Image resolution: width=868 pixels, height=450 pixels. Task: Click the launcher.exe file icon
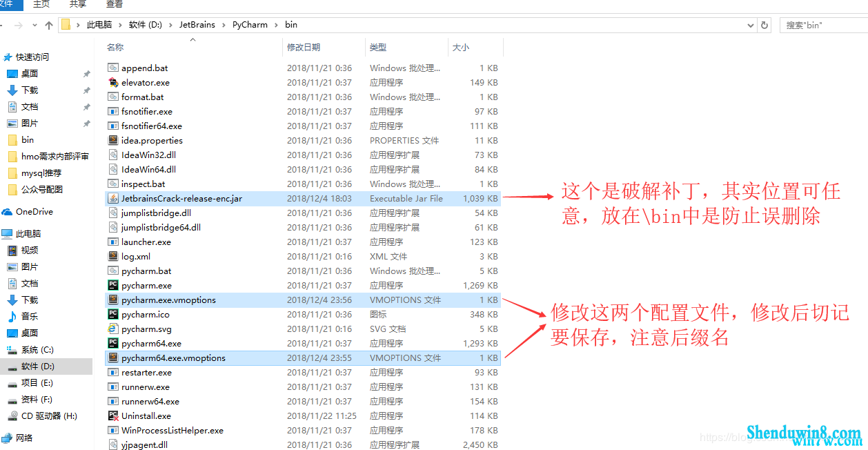pyautogui.click(x=113, y=242)
